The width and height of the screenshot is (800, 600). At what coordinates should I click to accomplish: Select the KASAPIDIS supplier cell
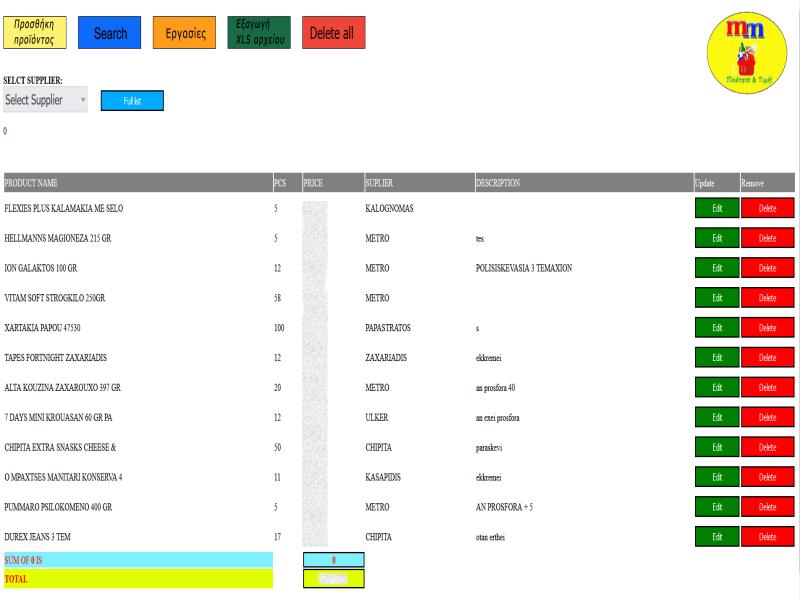coord(383,477)
